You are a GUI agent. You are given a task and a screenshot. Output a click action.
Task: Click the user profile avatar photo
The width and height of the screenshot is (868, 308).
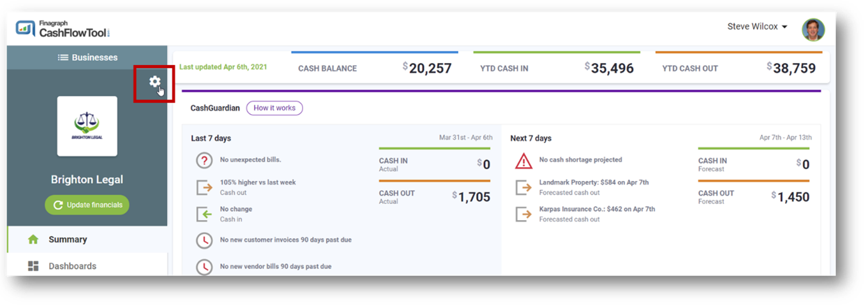coord(813,29)
